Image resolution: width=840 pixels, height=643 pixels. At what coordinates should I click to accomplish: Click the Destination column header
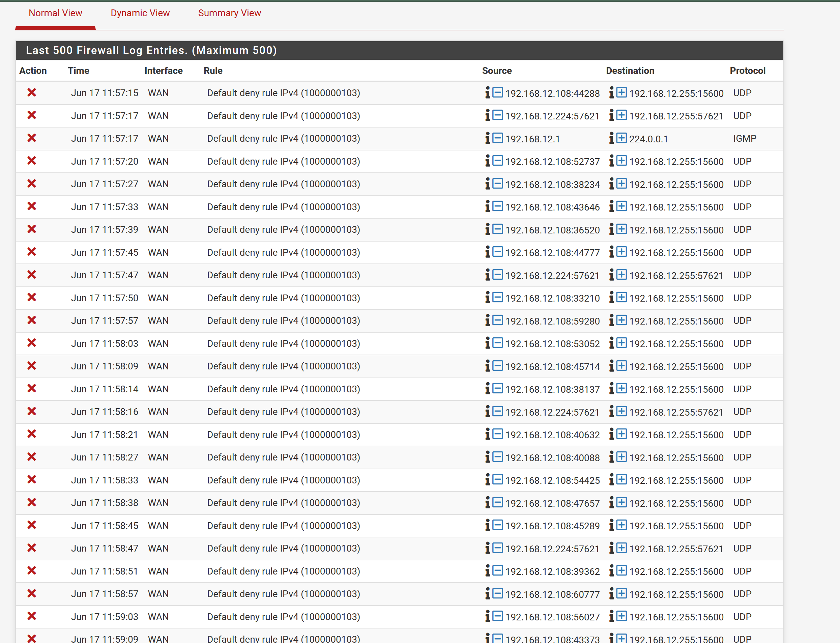pyautogui.click(x=630, y=71)
